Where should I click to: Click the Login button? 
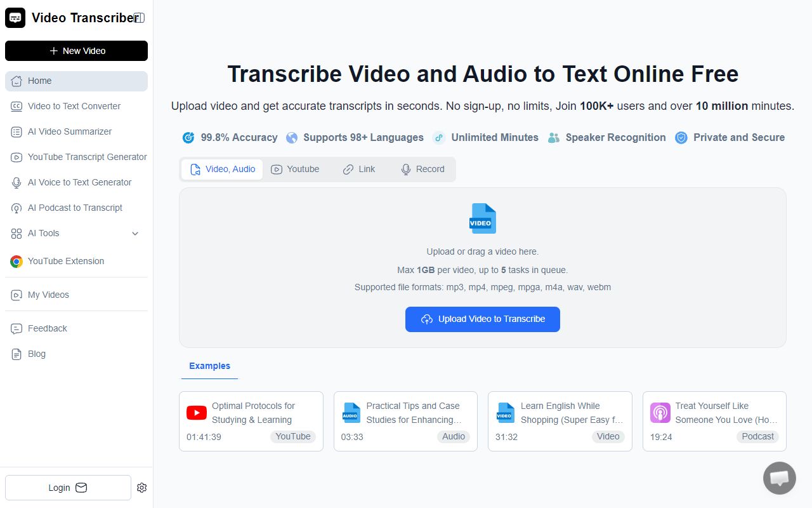click(67, 488)
